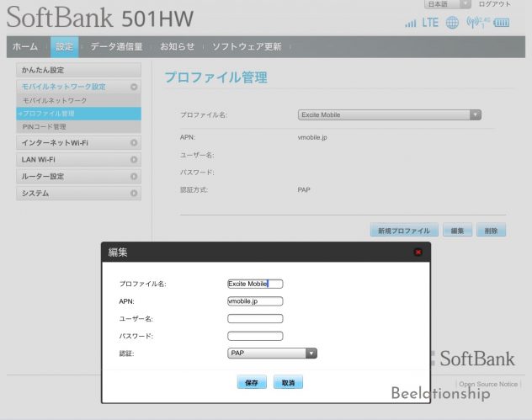Click the プロファイル管理 page heading
The width and height of the screenshot is (532, 420).
[216, 77]
